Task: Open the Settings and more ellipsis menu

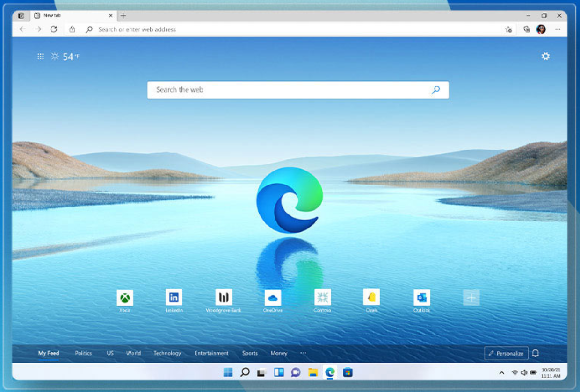Action: point(558,29)
